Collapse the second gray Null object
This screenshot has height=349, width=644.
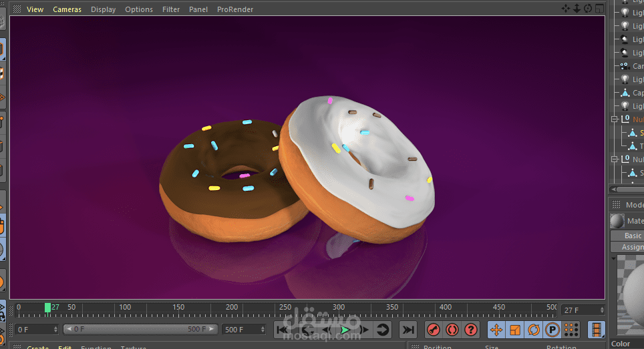pyautogui.click(x=615, y=159)
